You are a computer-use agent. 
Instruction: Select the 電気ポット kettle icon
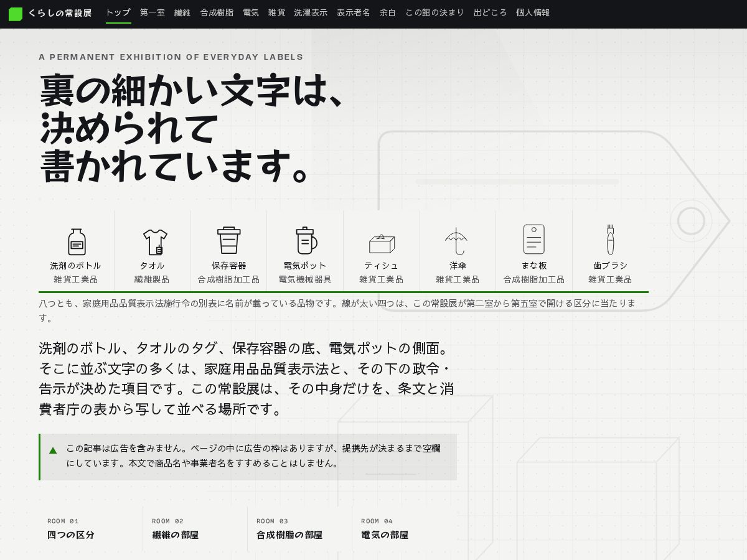pos(306,240)
